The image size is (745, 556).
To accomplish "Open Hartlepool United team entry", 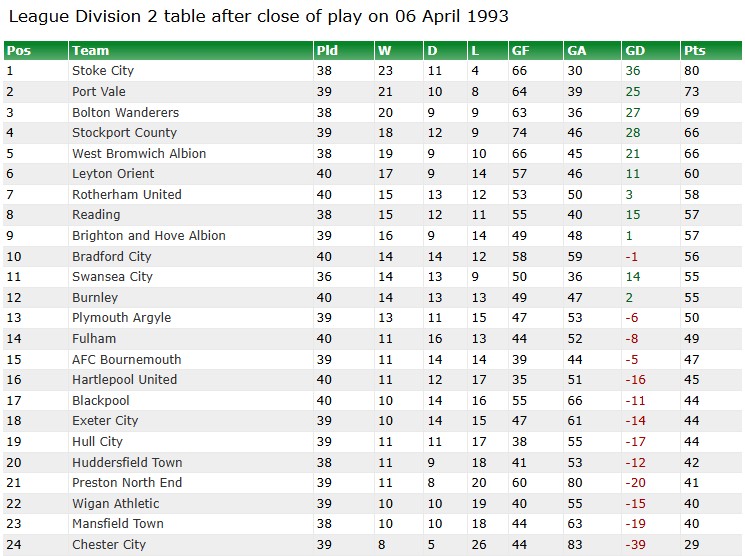I will tap(124, 380).
